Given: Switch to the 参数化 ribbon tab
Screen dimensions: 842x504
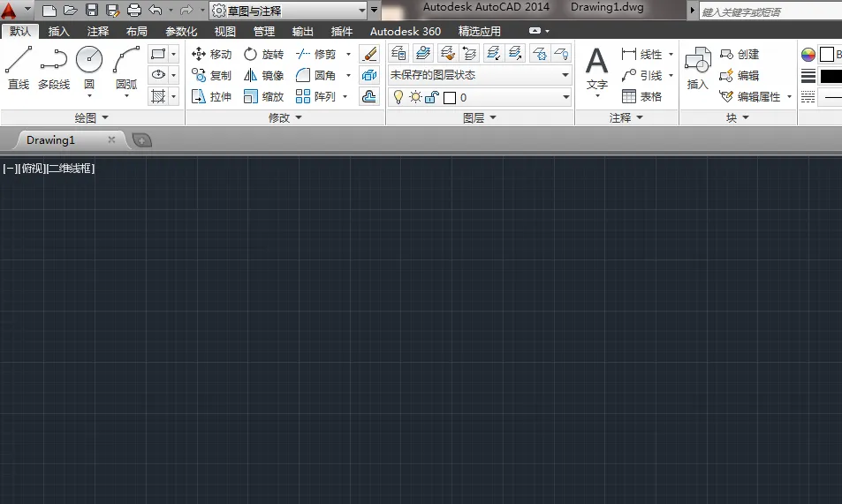Looking at the screenshot, I should point(181,32).
